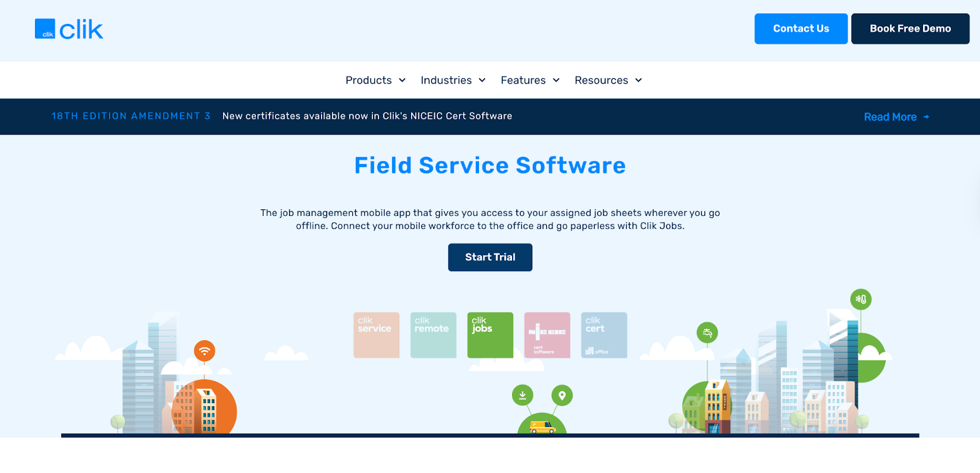The height and width of the screenshot is (473, 980).
Task: Click the arrow next to Read More
Action: (x=926, y=117)
